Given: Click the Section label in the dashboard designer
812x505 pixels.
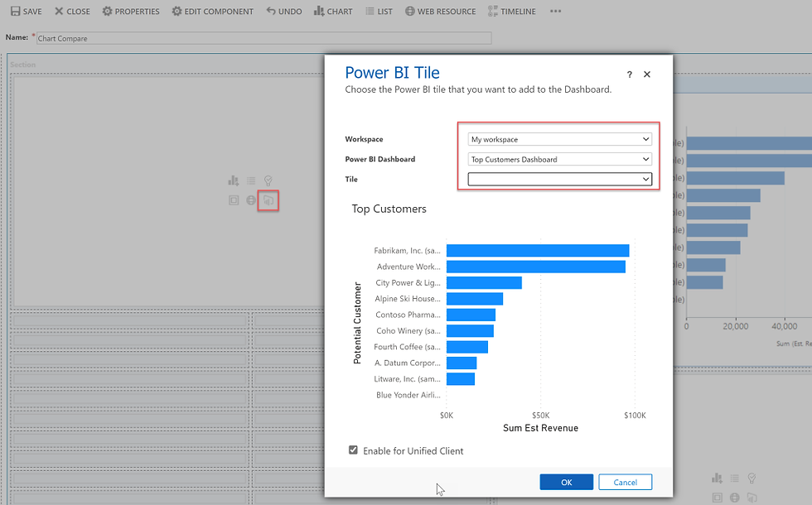Looking at the screenshot, I should [x=23, y=65].
